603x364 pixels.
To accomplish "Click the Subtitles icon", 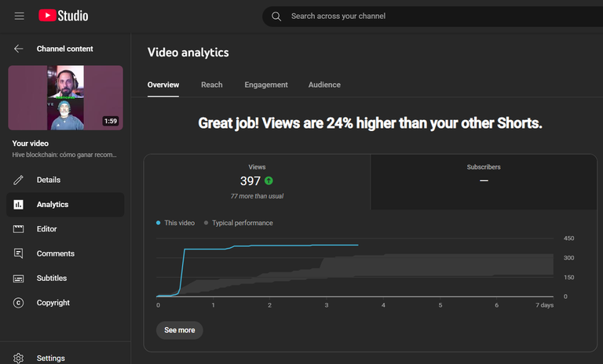I will pyautogui.click(x=19, y=278).
